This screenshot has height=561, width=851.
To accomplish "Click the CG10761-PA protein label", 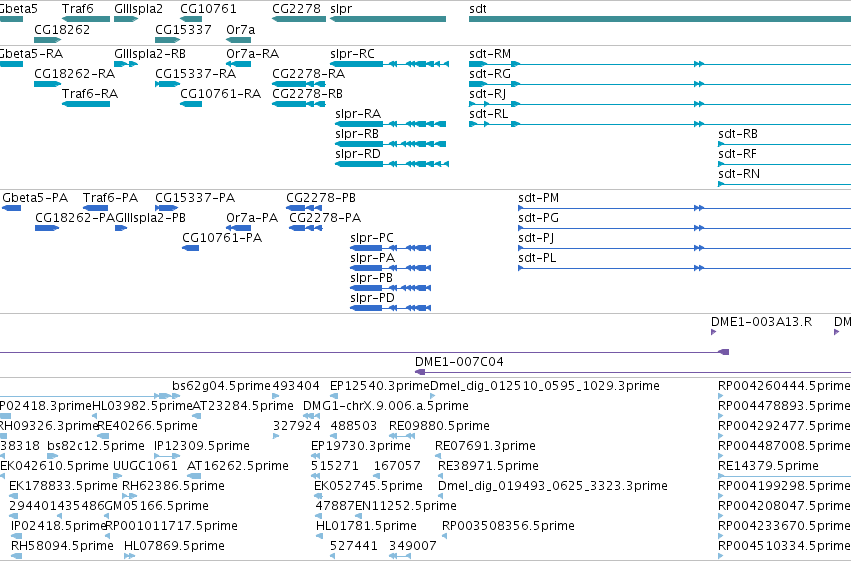I will pos(222,238).
